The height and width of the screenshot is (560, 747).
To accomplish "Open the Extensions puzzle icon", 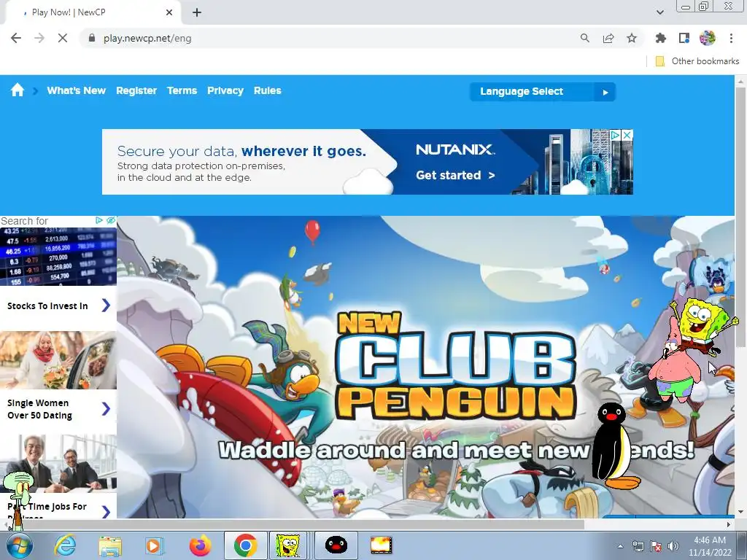I will (660, 38).
